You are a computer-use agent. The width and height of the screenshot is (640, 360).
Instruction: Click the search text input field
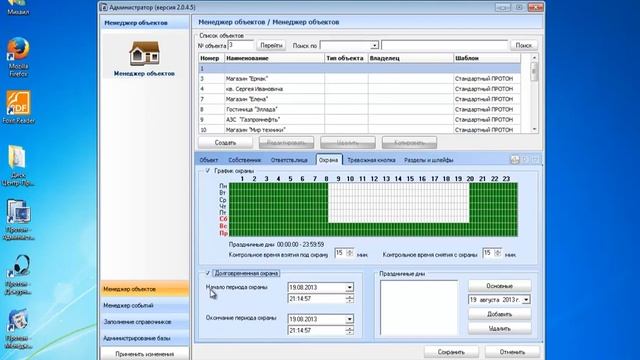(444, 45)
